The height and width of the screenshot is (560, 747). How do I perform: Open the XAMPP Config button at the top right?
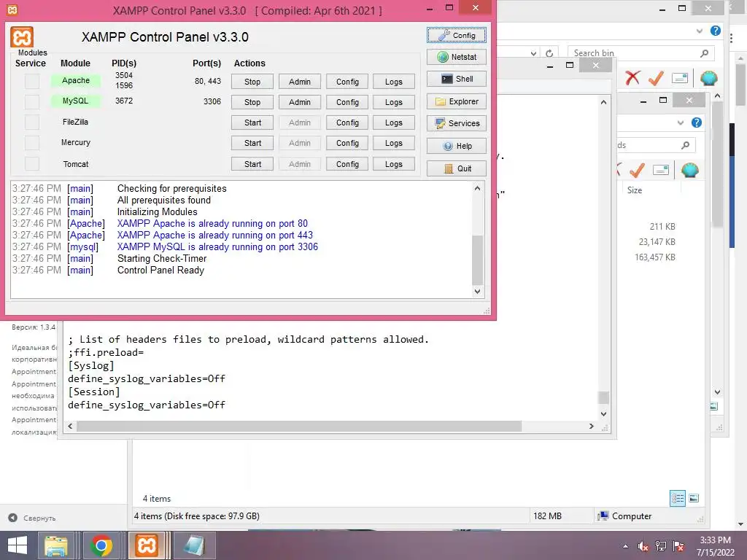457,35
